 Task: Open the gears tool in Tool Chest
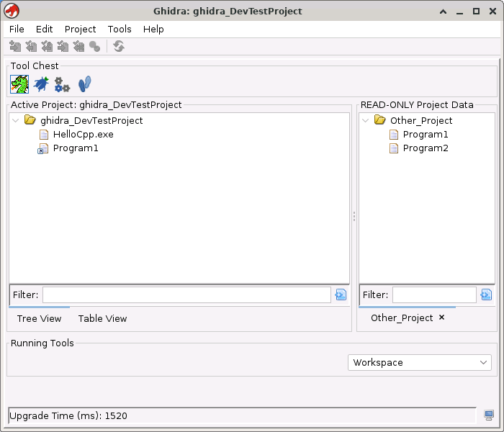coord(63,84)
